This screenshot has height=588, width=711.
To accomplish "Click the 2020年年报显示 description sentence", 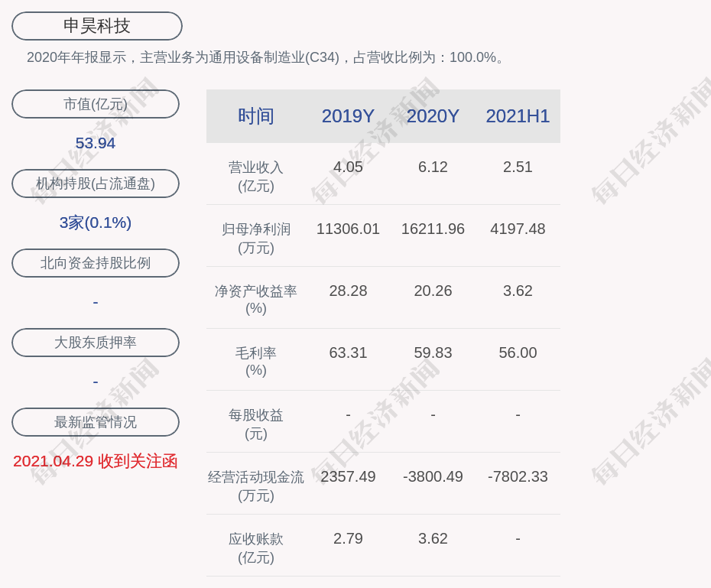I will 265,57.
